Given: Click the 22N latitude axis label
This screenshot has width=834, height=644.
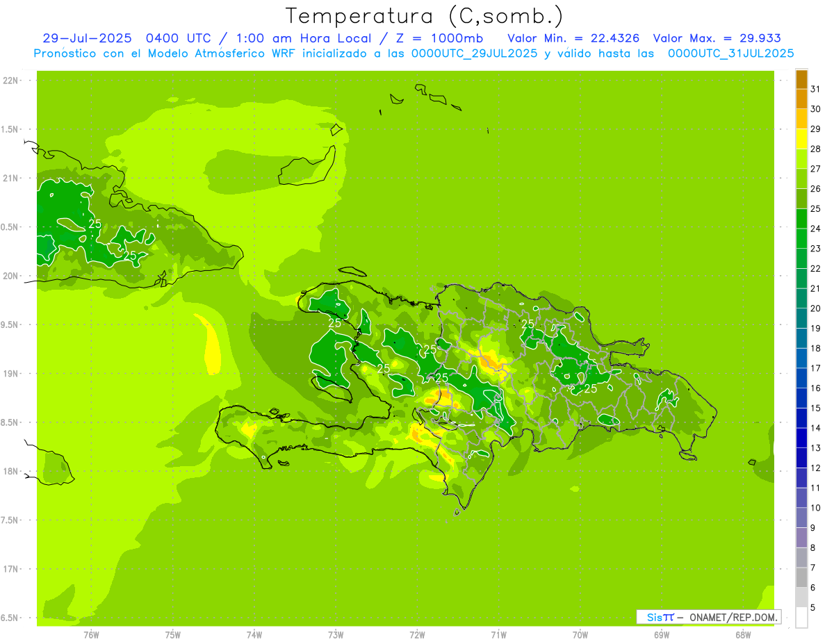Looking at the screenshot, I should (10, 81).
